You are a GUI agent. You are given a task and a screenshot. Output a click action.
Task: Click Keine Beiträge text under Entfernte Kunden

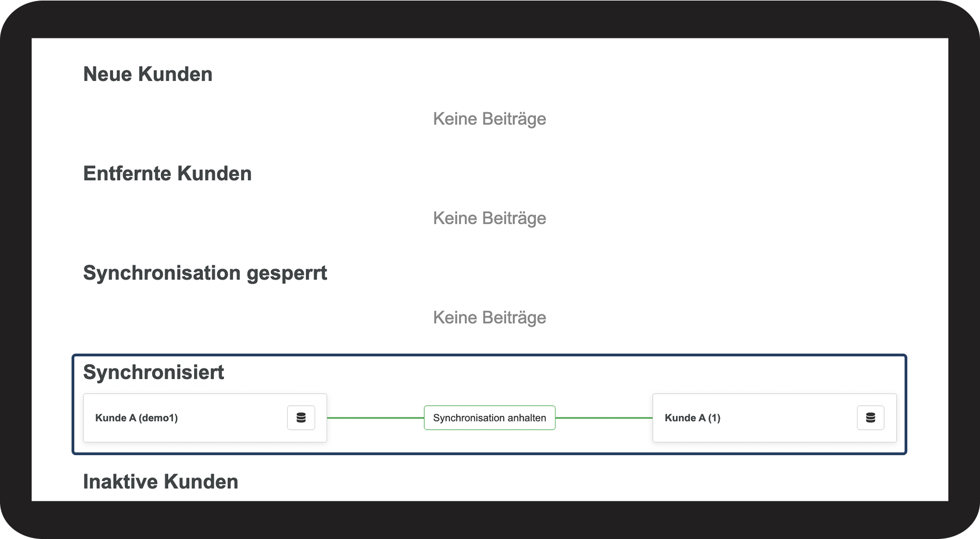coord(489,218)
